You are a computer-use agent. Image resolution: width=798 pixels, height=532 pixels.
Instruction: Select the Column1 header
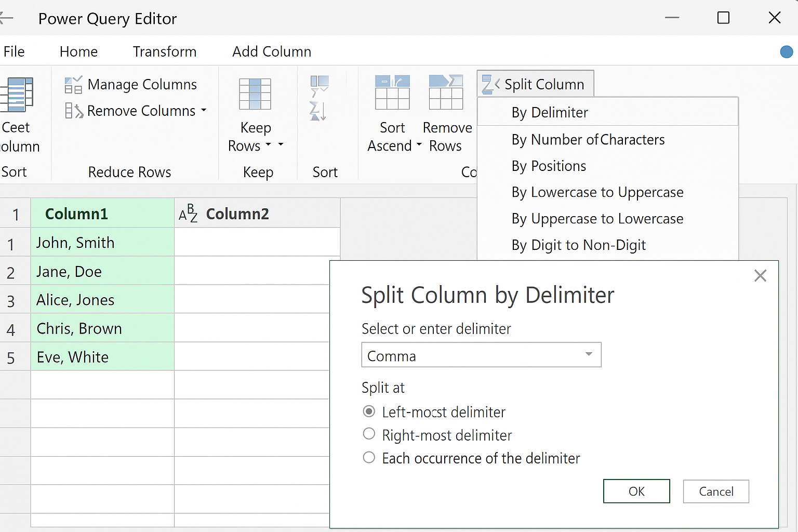pos(102,213)
